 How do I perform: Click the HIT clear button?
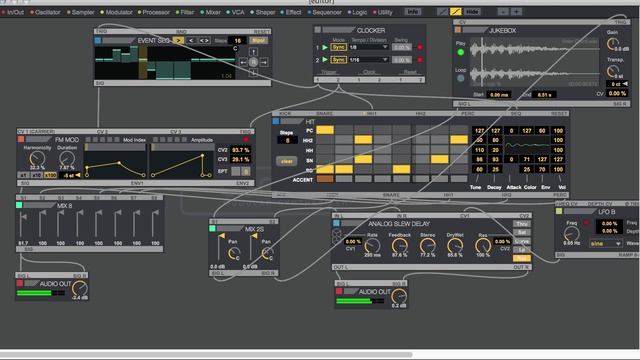[x=287, y=161]
